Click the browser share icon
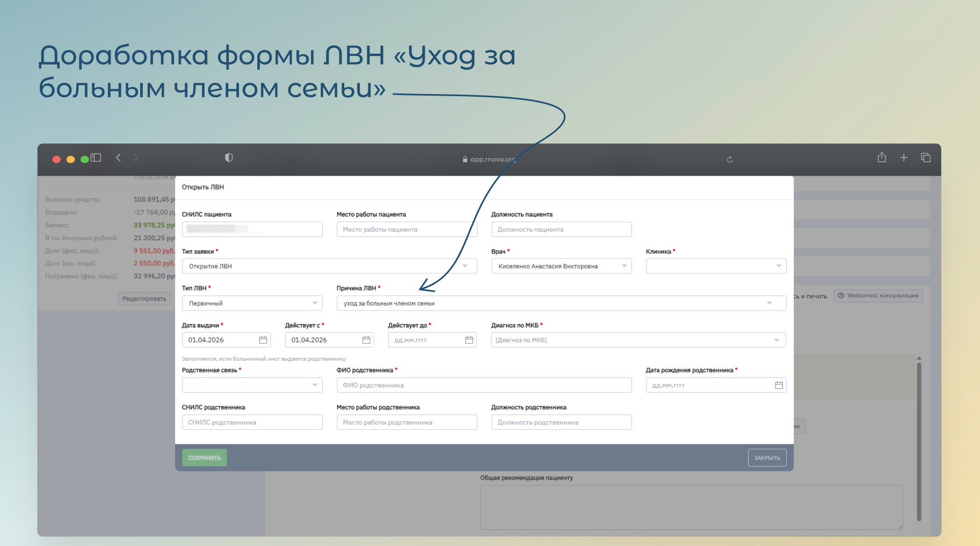Image resolution: width=980 pixels, height=546 pixels. click(882, 157)
